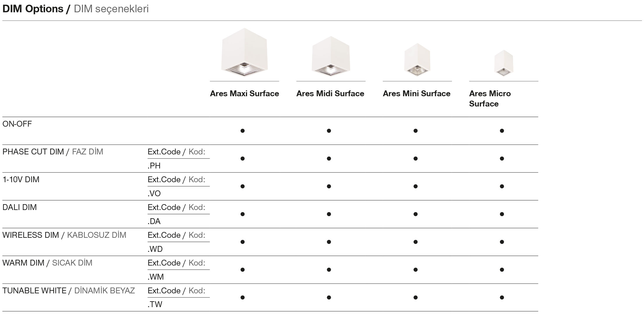
Task: Click the DALI DIM row label
Action: coord(20,207)
